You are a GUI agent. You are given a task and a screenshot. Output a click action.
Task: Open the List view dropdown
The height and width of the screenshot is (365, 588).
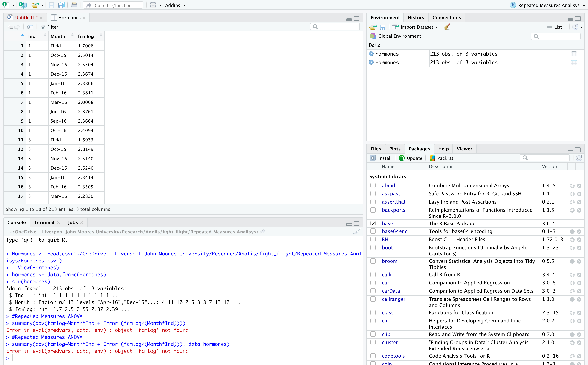(x=557, y=27)
